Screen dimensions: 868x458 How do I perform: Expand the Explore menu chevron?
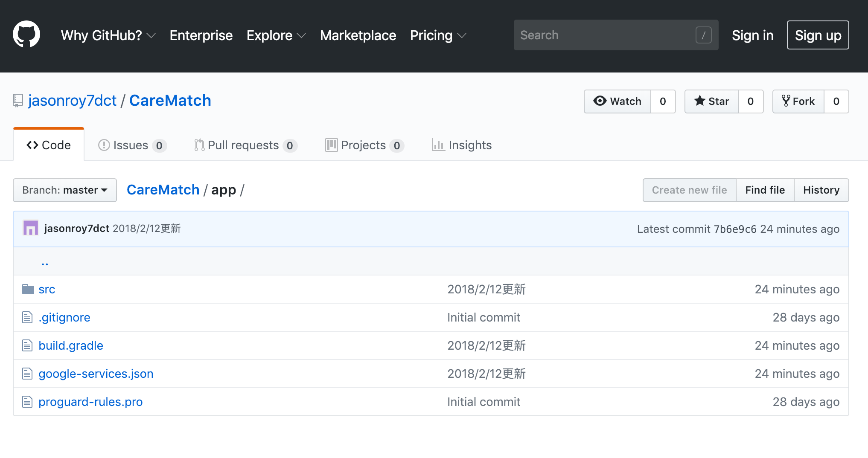point(302,36)
